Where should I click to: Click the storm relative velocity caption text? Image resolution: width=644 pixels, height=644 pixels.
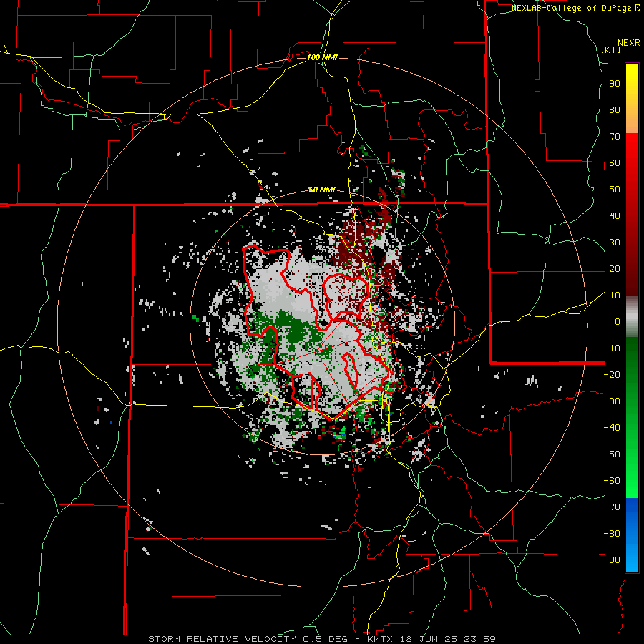322,639
